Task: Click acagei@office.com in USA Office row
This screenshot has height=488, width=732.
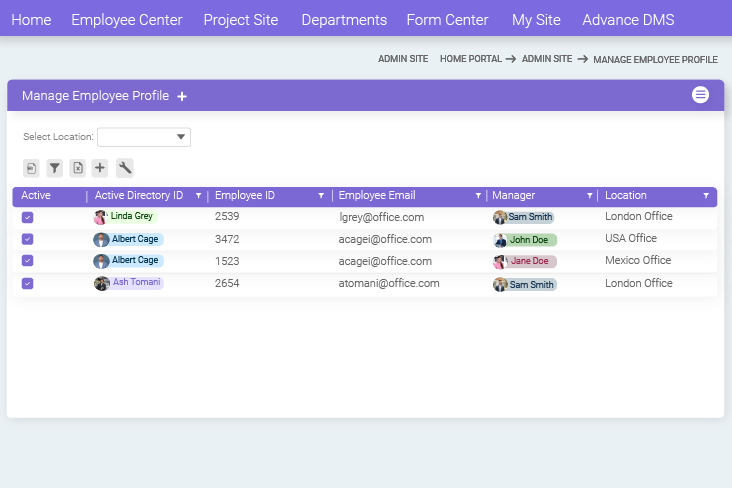Action: pos(385,240)
